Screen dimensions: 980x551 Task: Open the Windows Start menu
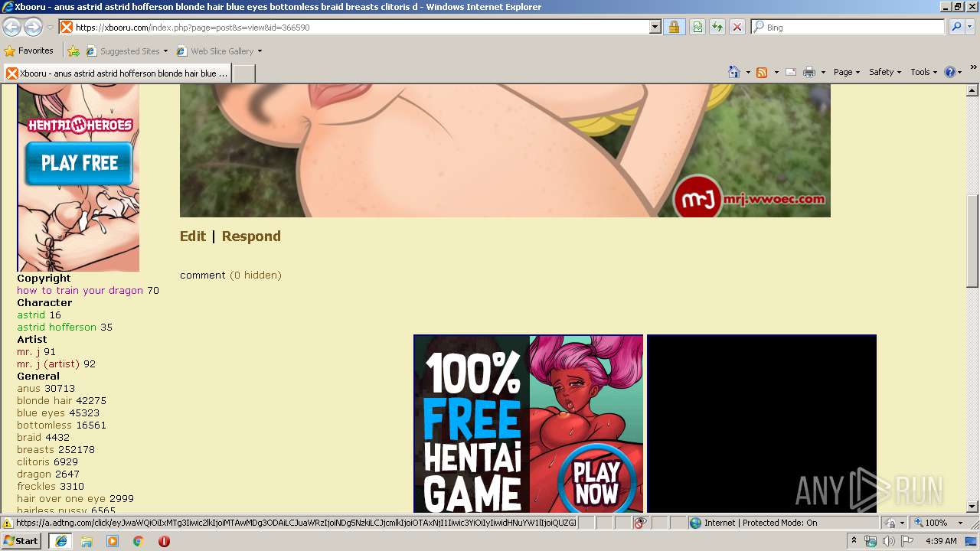(x=21, y=541)
